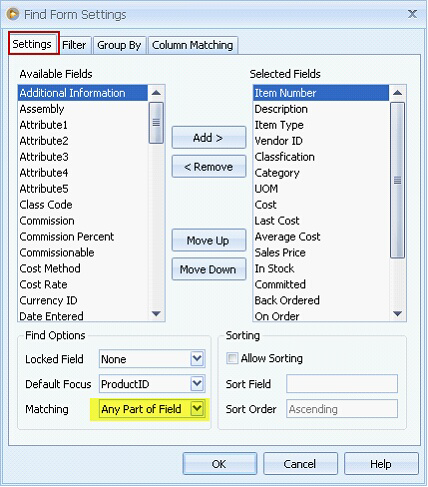Click the Find Form Settings title icon

point(13,14)
